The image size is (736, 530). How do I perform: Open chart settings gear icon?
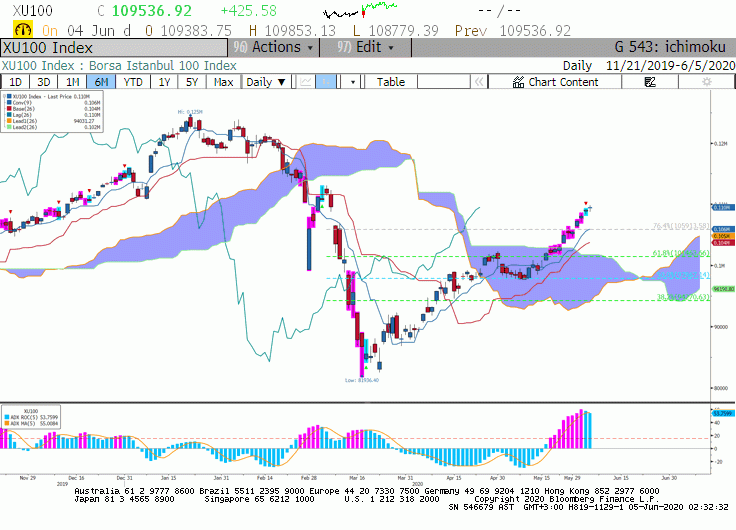coord(706,82)
